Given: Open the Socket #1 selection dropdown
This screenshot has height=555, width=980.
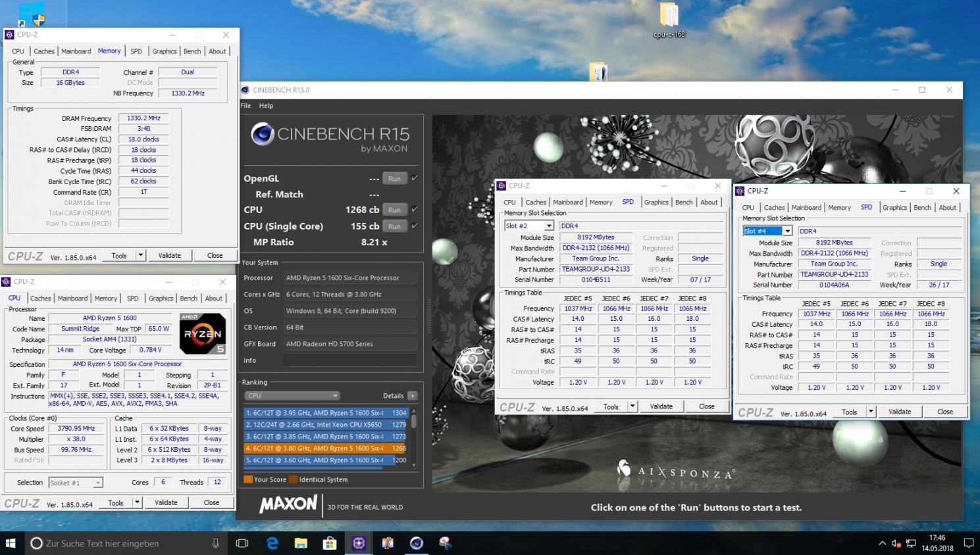Looking at the screenshot, I should point(97,483).
